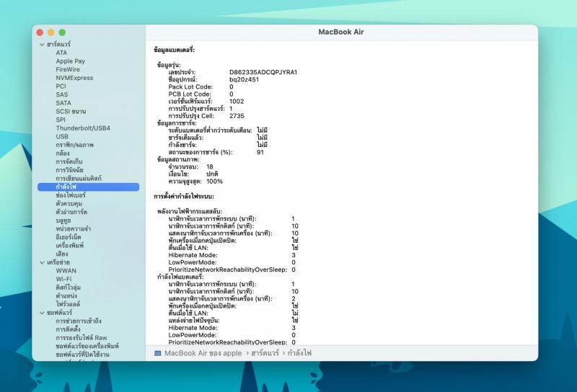Open Wi-Fi network information
The width and height of the screenshot is (577, 392).
63,279
